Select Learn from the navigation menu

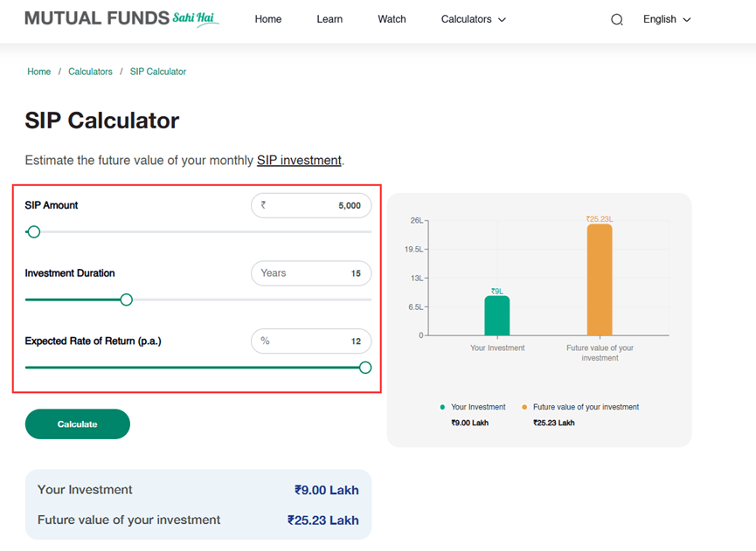pos(329,18)
